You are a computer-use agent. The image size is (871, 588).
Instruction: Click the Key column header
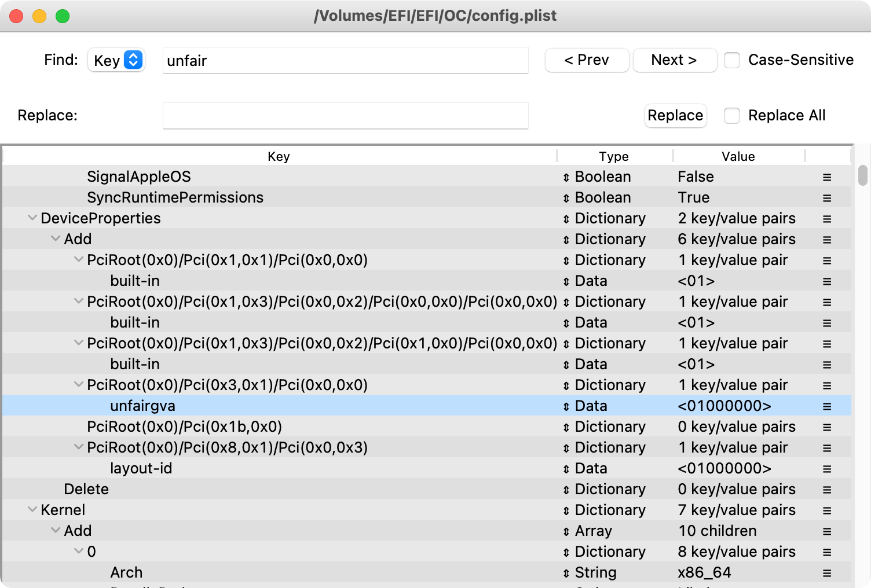click(x=279, y=156)
